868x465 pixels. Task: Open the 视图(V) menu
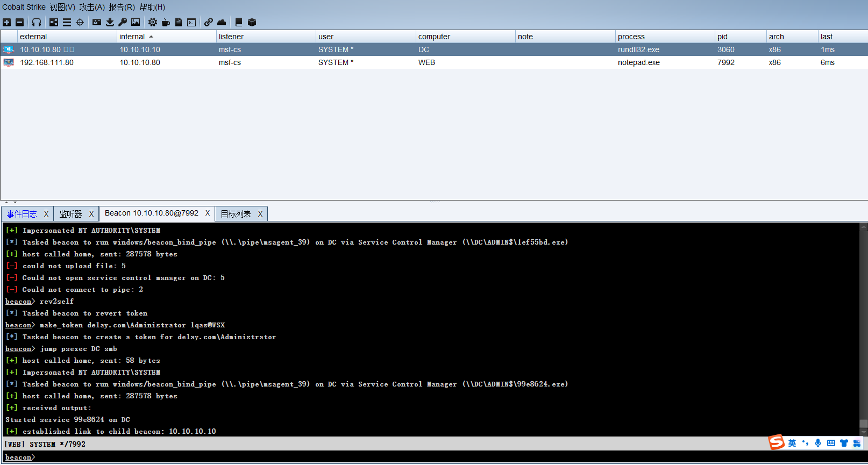click(x=62, y=7)
